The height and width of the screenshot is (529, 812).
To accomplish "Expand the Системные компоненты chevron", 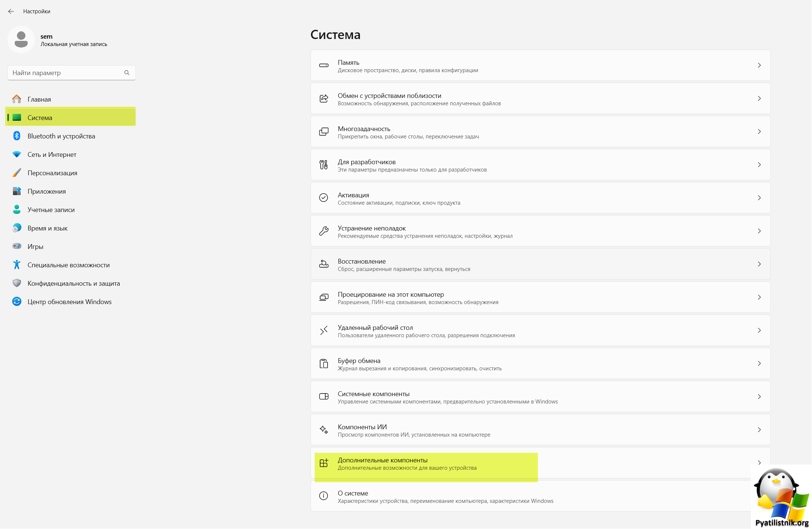I will [x=759, y=397].
